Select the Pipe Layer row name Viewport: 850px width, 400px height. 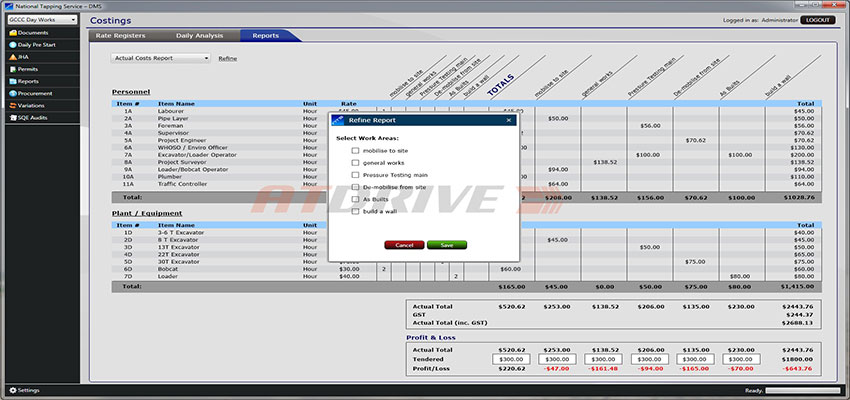coord(172,118)
